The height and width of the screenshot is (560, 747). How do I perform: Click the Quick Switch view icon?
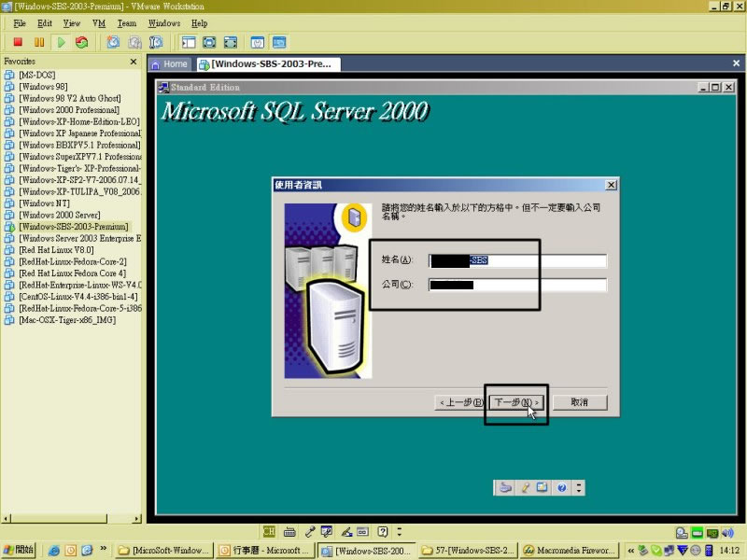click(209, 42)
